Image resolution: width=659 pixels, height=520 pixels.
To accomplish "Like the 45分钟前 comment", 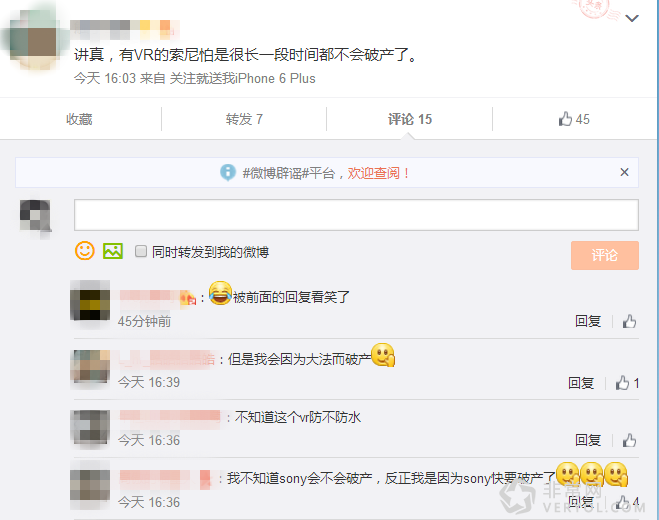I will (629, 322).
